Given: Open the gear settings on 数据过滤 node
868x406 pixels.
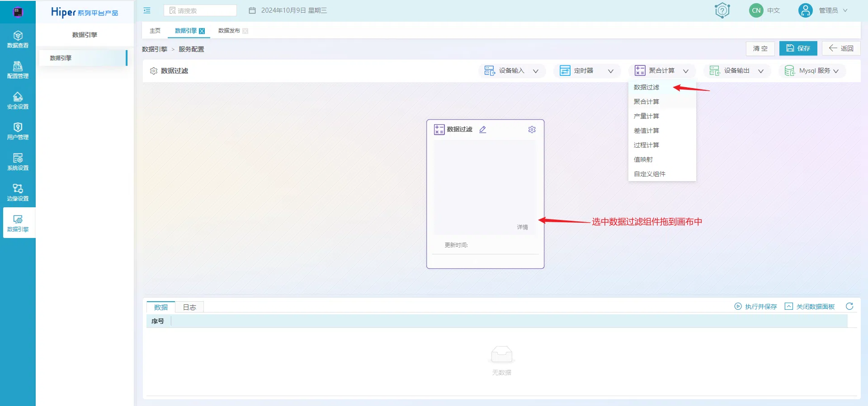Looking at the screenshot, I should coord(532,130).
